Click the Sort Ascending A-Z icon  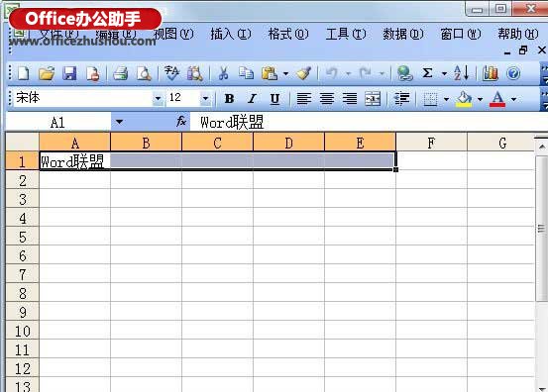click(462, 73)
